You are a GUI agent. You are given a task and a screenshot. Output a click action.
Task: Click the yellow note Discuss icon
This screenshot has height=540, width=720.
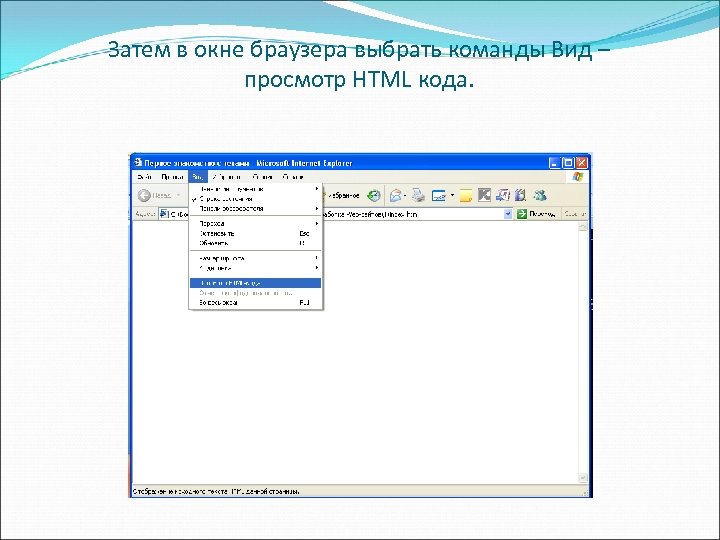466,196
